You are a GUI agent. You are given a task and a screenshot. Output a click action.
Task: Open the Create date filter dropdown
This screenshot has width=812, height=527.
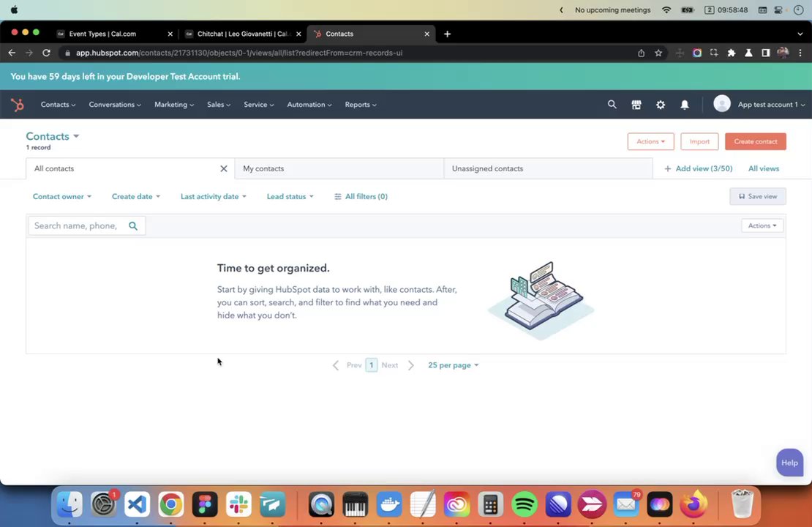[135, 196]
